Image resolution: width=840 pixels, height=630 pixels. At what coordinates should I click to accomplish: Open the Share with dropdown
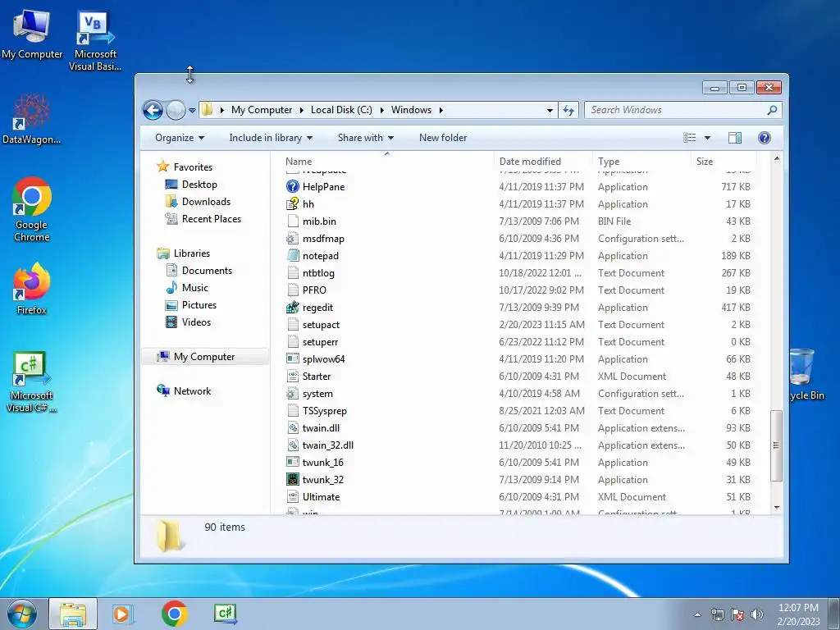pos(365,138)
